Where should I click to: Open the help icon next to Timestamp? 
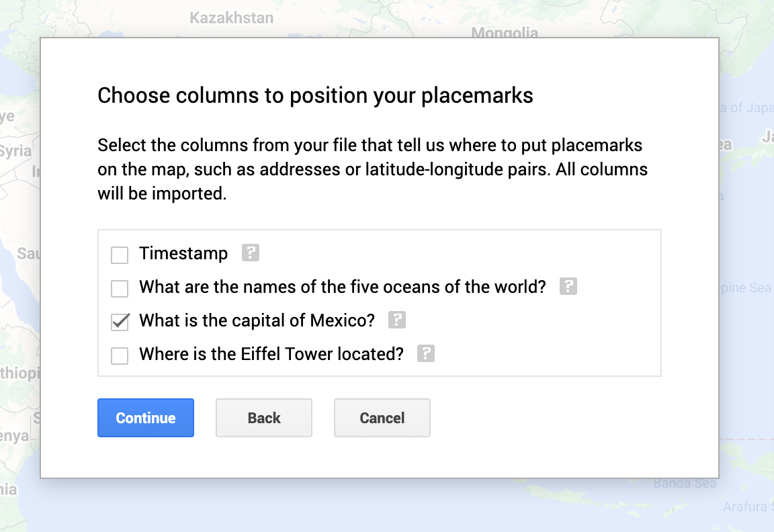(x=250, y=253)
